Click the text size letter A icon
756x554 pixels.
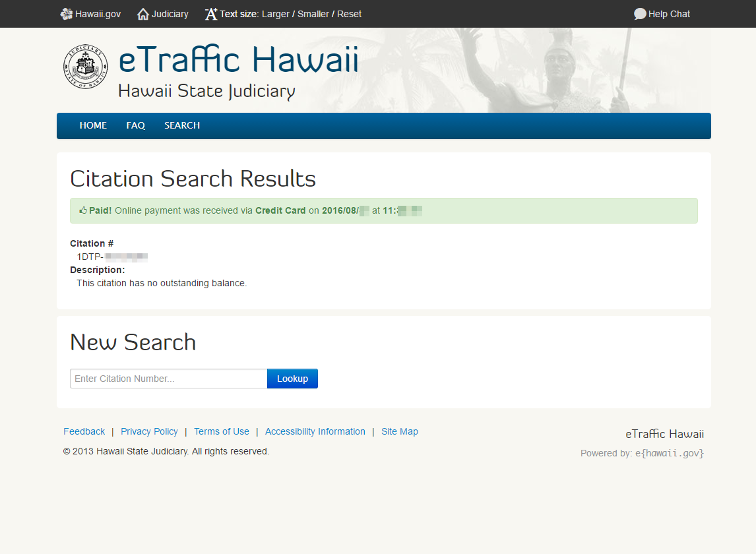[x=210, y=14]
